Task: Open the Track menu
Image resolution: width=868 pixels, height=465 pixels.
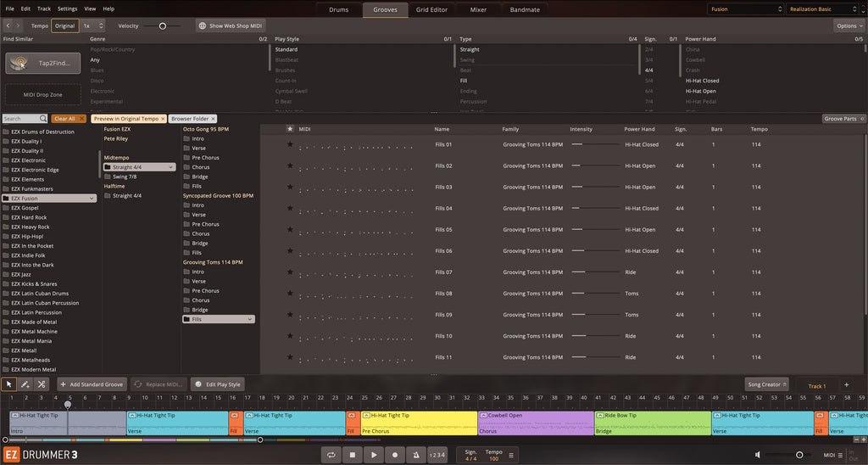Action: pyautogui.click(x=44, y=8)
